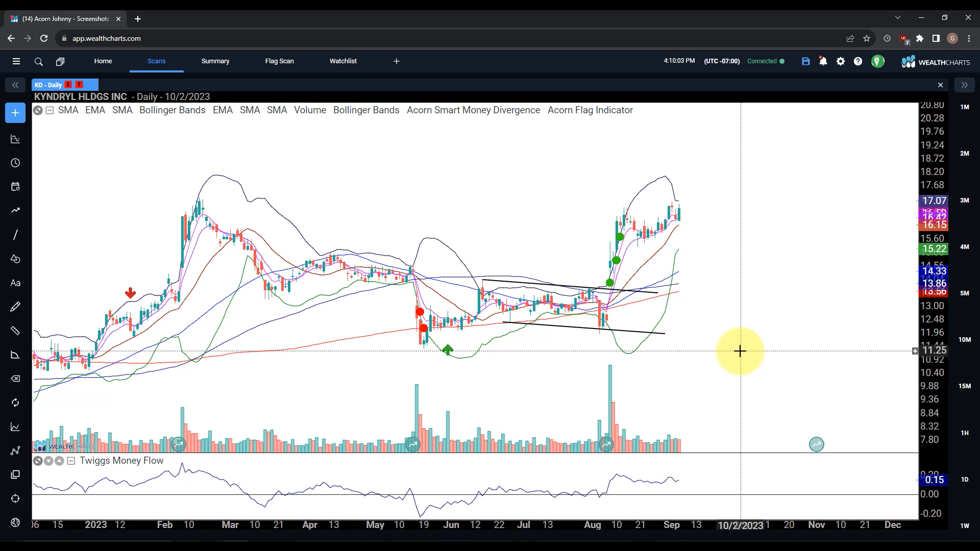Select the trend arrow drawing tool
Image resolution: width=980 pixels, height=551 pixels.
pos(15,210)
